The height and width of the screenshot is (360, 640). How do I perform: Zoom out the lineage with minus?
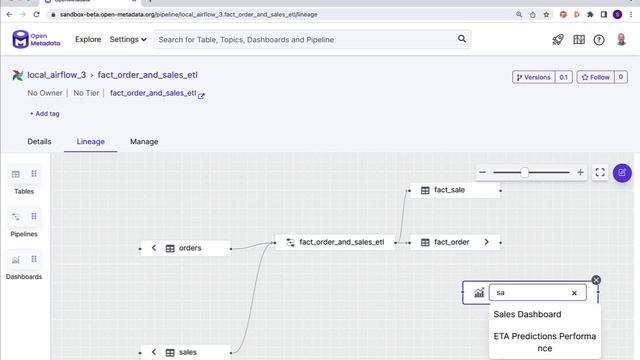click(x=482, y=172)
